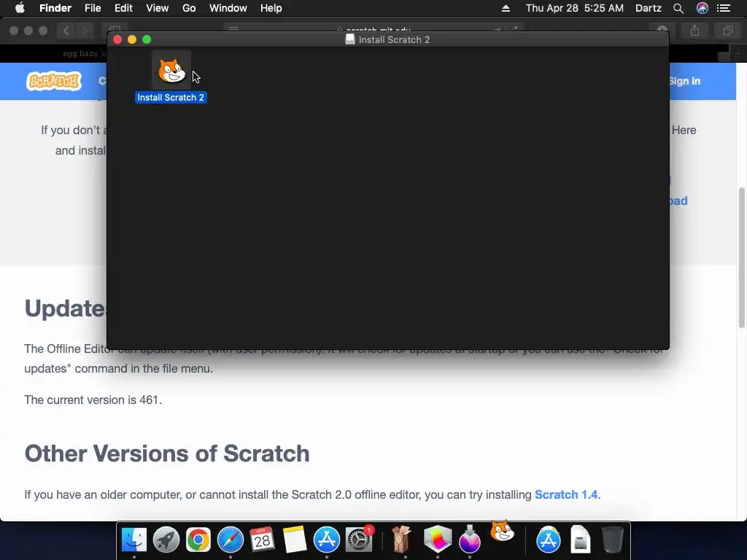Viewport: 747px width, 560px height.
Task: Click the Sign in link in Safari
Action: [x=684, y=81]
